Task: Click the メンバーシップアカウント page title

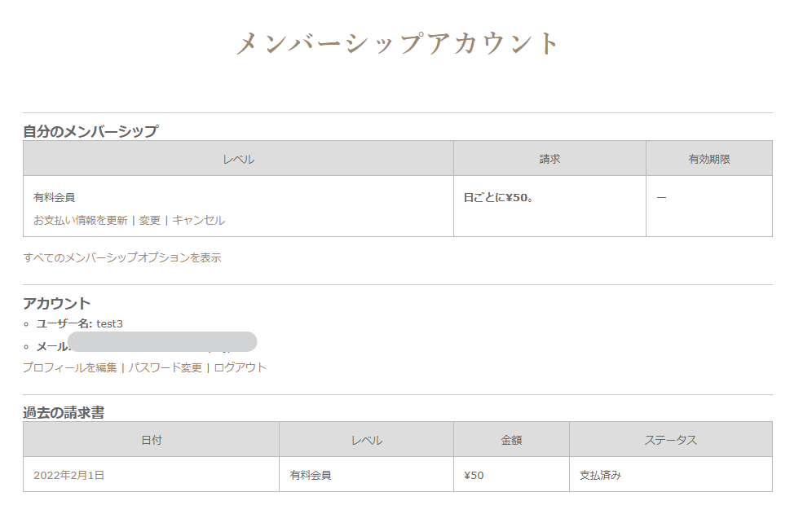Action: point(398,43)
